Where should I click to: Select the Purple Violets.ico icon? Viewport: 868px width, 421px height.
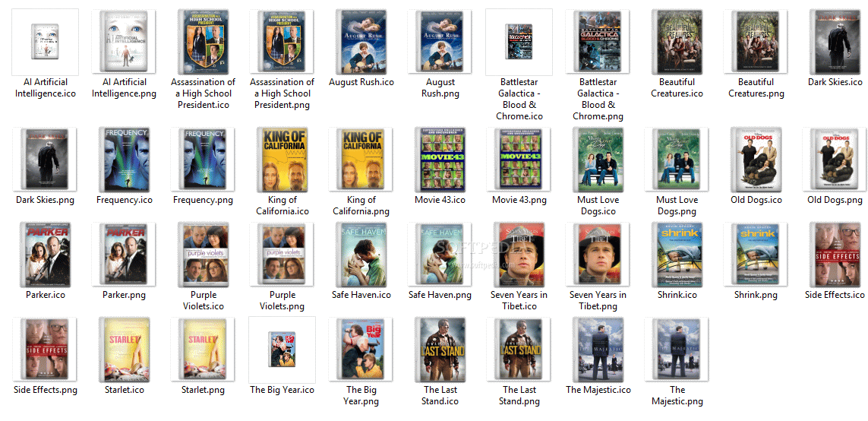coord(204,255)
